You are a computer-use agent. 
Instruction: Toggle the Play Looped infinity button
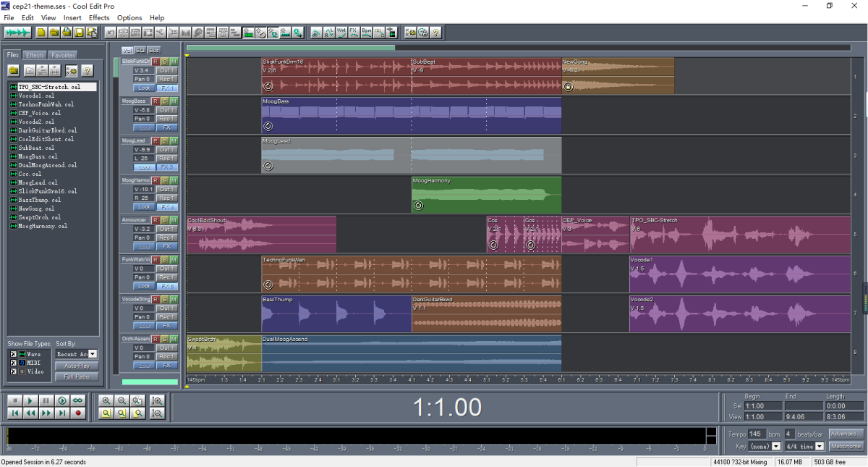(x=78, y=400)
